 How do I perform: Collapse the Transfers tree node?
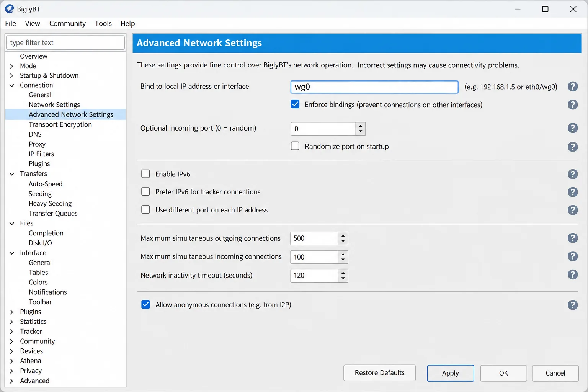[x=11, y=174]
